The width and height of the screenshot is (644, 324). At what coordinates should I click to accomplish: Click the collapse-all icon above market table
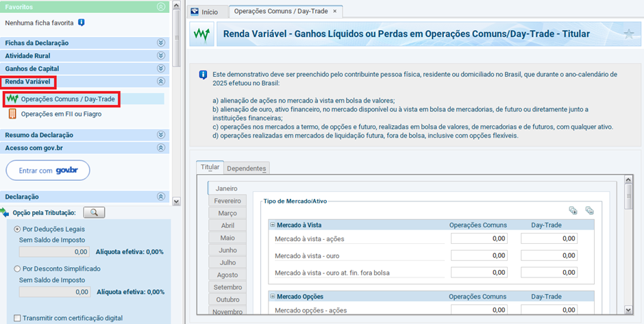[x=589, y=210]
